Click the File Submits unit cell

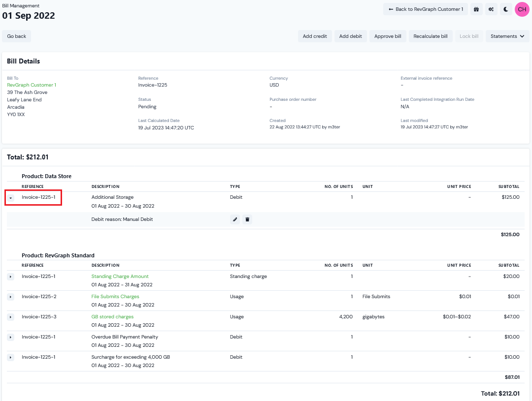coord(376,297)
